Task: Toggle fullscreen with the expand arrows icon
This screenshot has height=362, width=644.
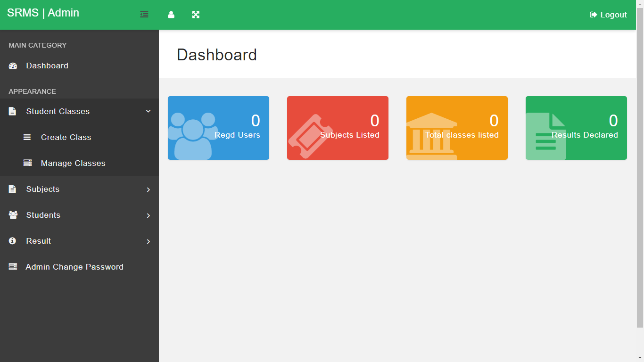Action: click(x=196, y=15)
